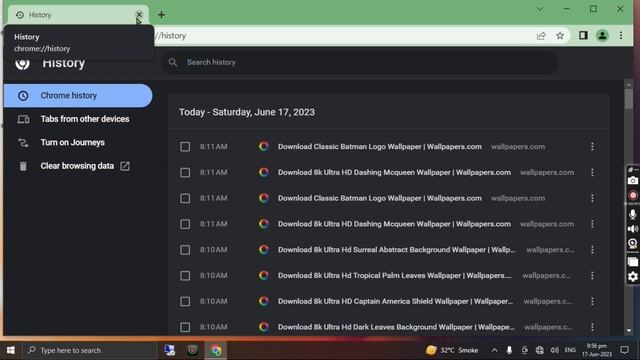Open more actions for Captain America Shield entry
Screen dimensions: 640x360
(592, 301)
